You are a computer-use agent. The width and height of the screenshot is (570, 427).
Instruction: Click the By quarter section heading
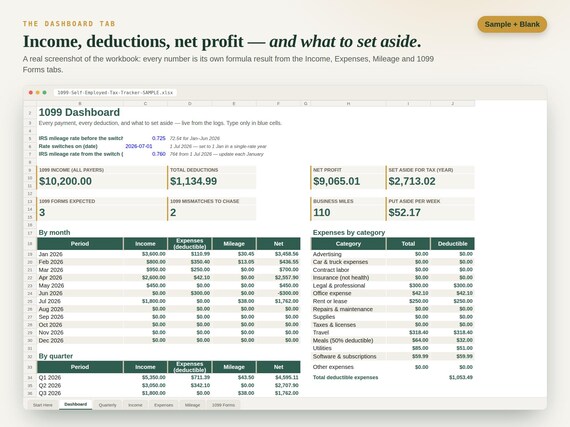(x=56, y=356)
